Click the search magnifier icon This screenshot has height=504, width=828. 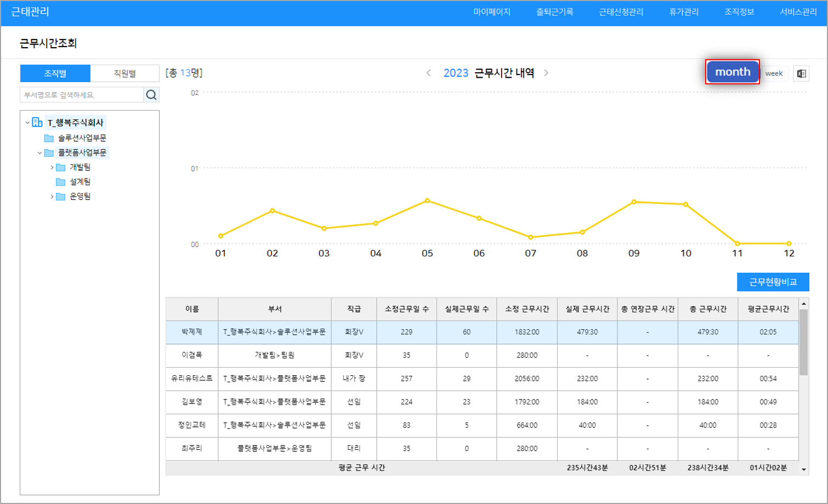click(151, 95)
